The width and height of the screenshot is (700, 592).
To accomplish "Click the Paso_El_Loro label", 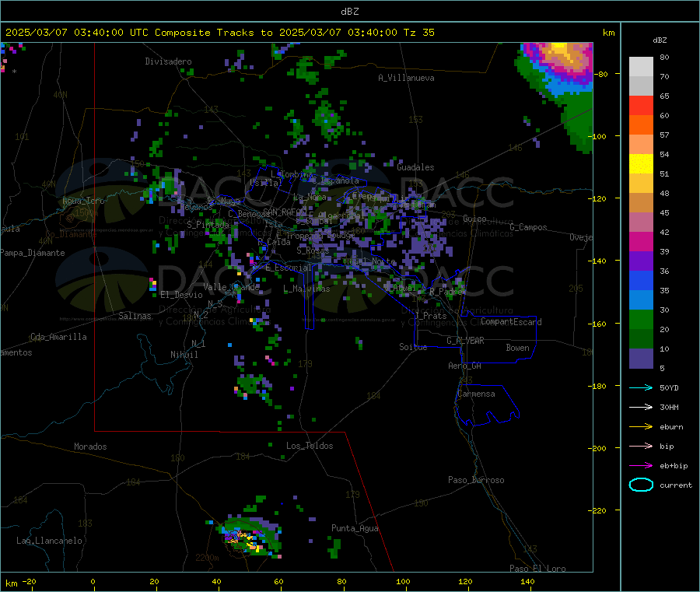I will pyautogui.click(x=537, y=569).
